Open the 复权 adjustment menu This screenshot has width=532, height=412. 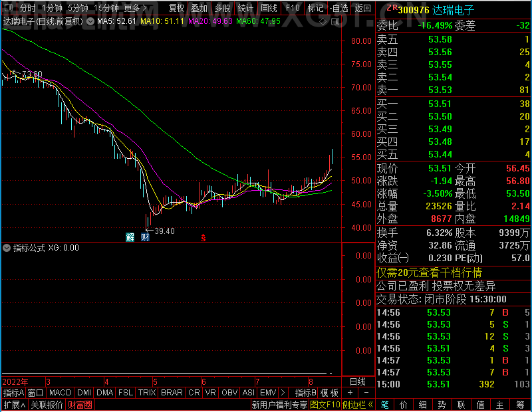[x=176, y=8]
